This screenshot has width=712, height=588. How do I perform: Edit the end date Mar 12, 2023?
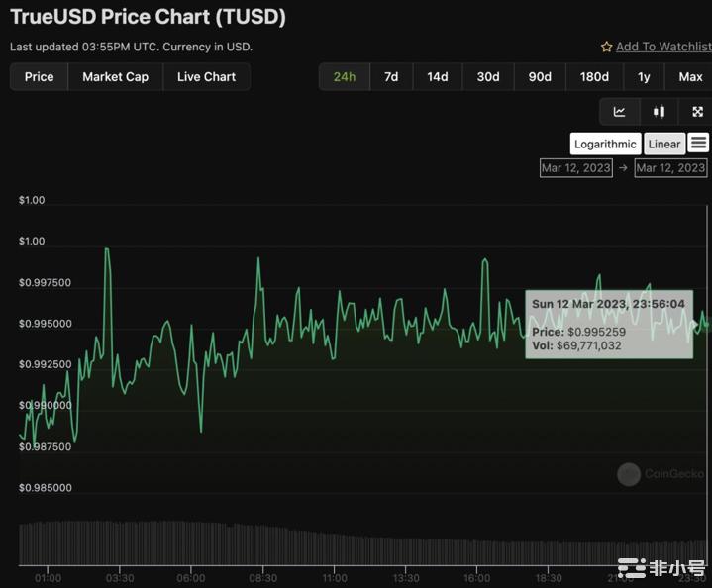[670, 168]
